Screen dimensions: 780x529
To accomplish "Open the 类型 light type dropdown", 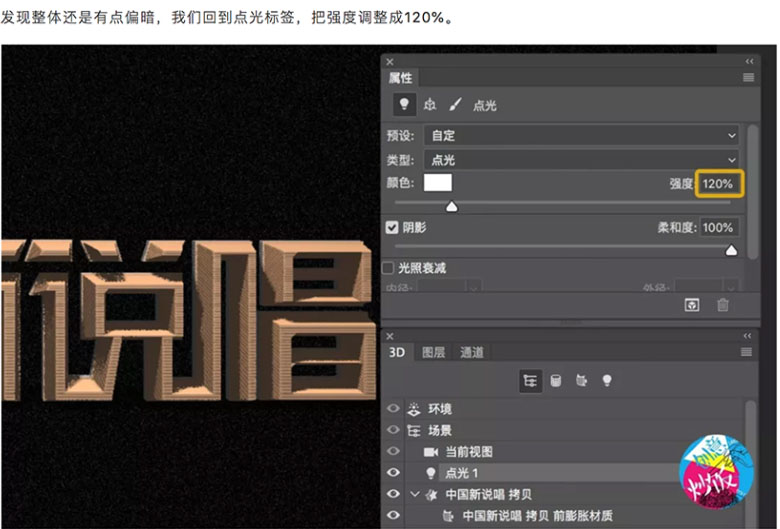I will pos(581,160).
